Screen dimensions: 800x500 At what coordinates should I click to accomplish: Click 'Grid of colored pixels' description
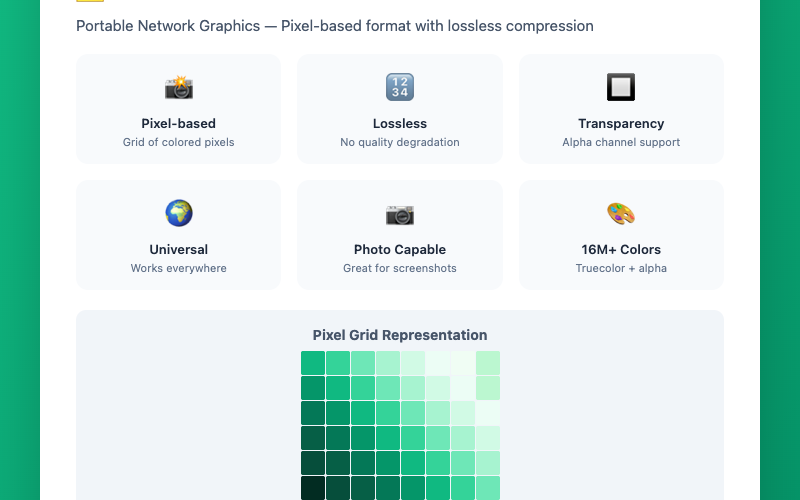click(179, 142)
